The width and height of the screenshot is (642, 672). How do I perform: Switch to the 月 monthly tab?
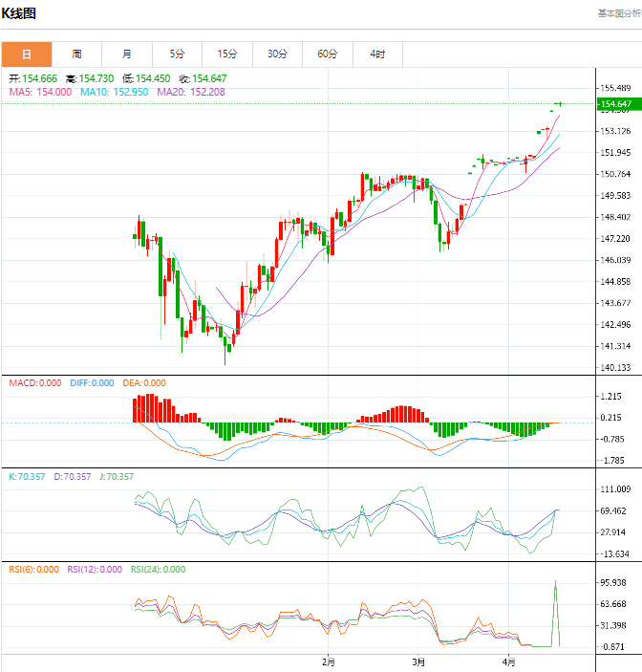(x=127, y=54)
